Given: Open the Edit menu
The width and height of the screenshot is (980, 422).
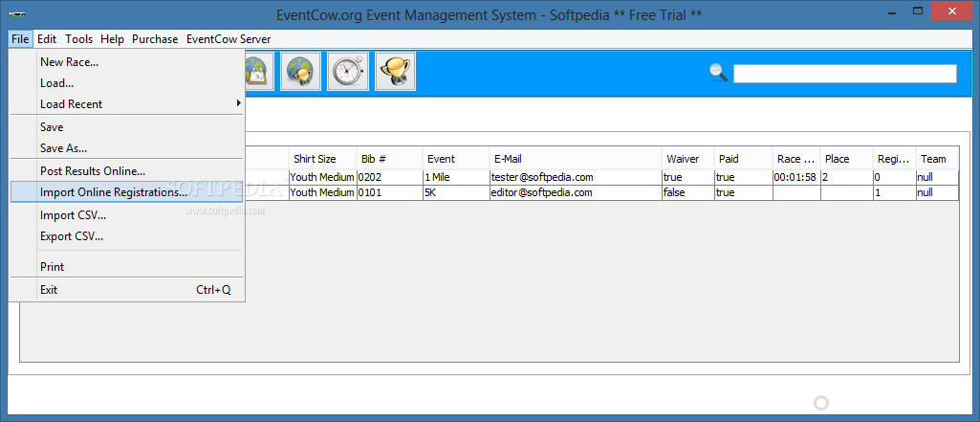Looking at the screenshot, I should point(47,39).
